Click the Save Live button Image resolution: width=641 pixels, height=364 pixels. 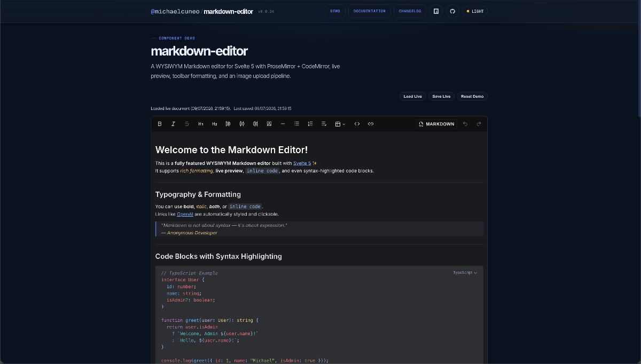click(x=441, y=97)
